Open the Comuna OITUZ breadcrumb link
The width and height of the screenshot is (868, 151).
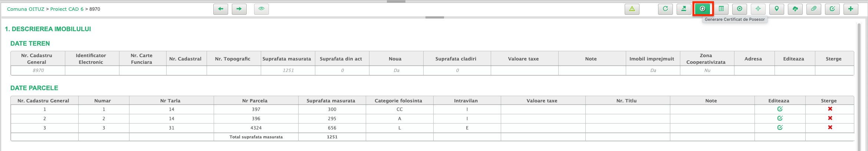pos(26,9)
